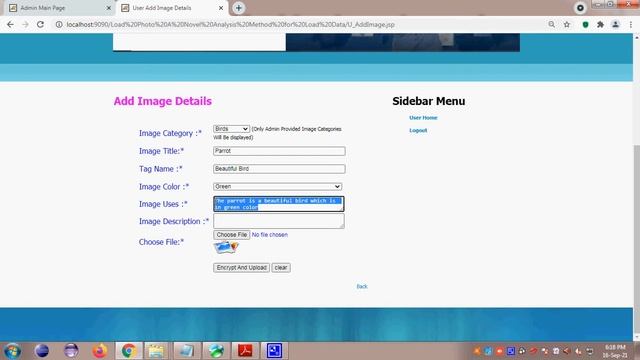Click the Image Title field containing Parrot
This screenshot has height=360, width=640.
click(279, 151)
